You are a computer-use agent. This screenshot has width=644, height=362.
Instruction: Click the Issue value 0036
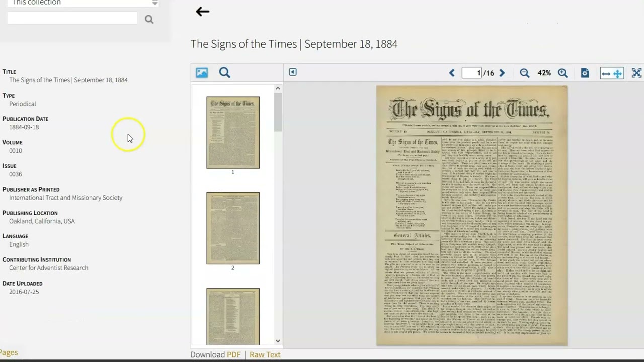pyautogui.click(x=16, y=174)
